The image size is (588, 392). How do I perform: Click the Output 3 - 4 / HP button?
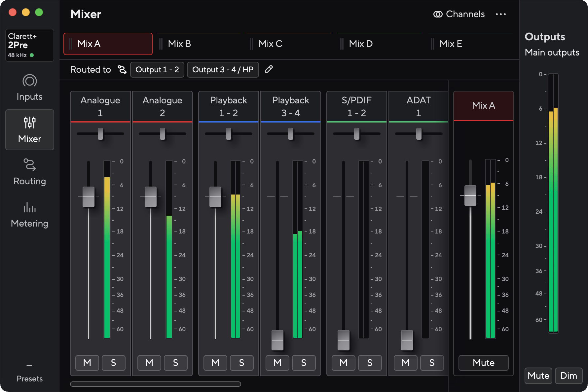pos(223,70)
